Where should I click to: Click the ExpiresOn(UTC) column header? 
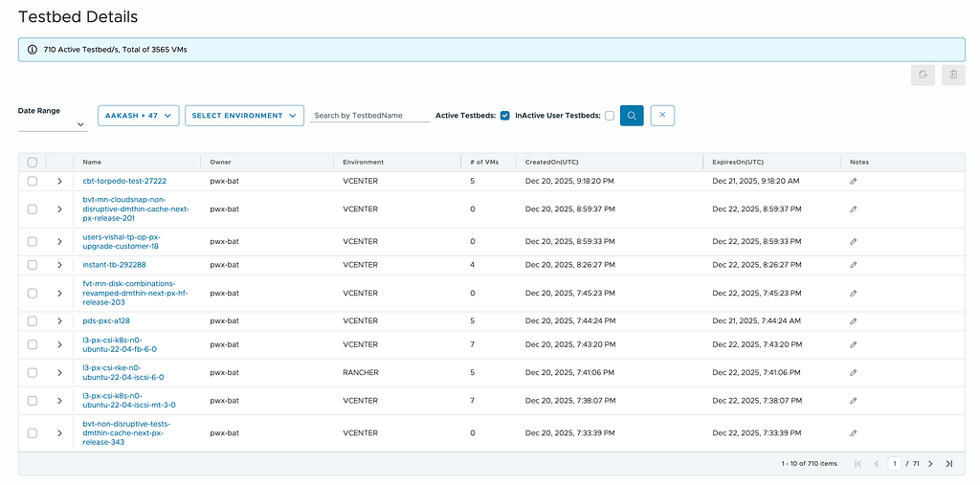tap(738, 163)
